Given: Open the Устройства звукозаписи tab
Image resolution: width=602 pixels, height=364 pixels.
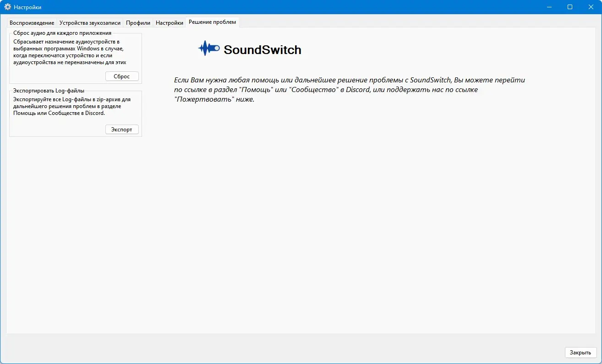Looking at the screenshot, I should point(90,23).
